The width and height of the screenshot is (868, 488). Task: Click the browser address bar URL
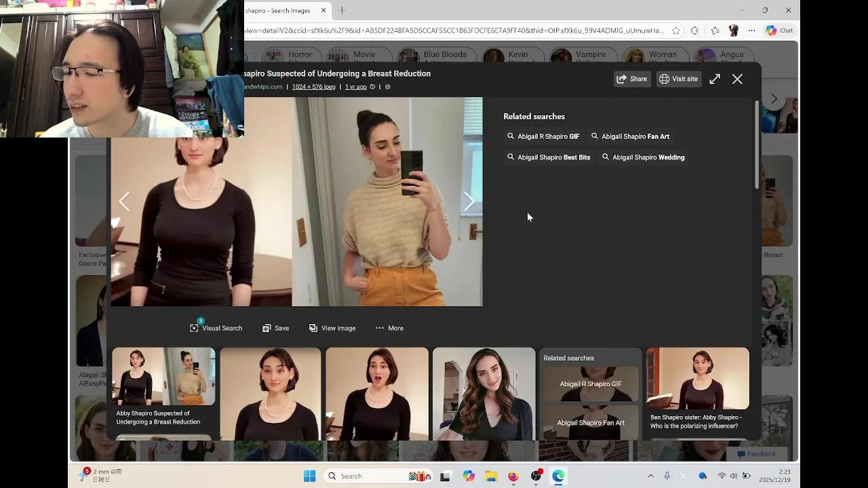454,30
